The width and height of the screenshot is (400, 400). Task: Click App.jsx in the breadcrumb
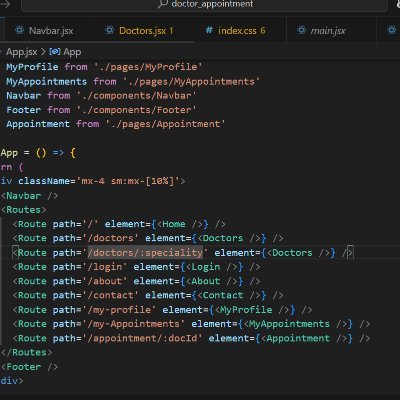click(21, 52)
